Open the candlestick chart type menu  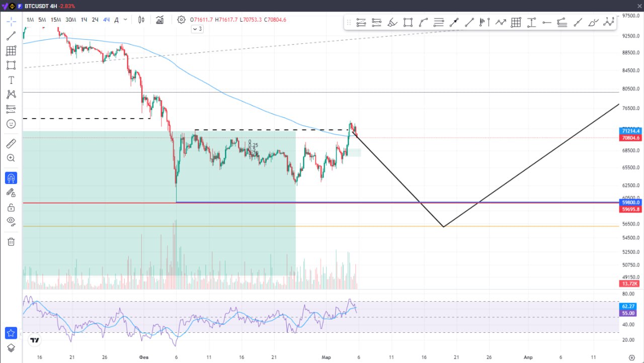coord(141,20)
